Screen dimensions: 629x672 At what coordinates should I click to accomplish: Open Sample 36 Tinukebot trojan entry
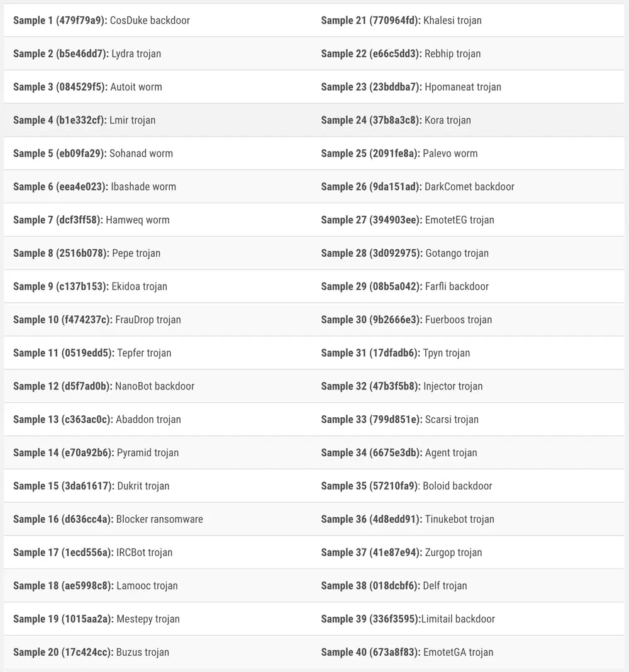[408, 519]
